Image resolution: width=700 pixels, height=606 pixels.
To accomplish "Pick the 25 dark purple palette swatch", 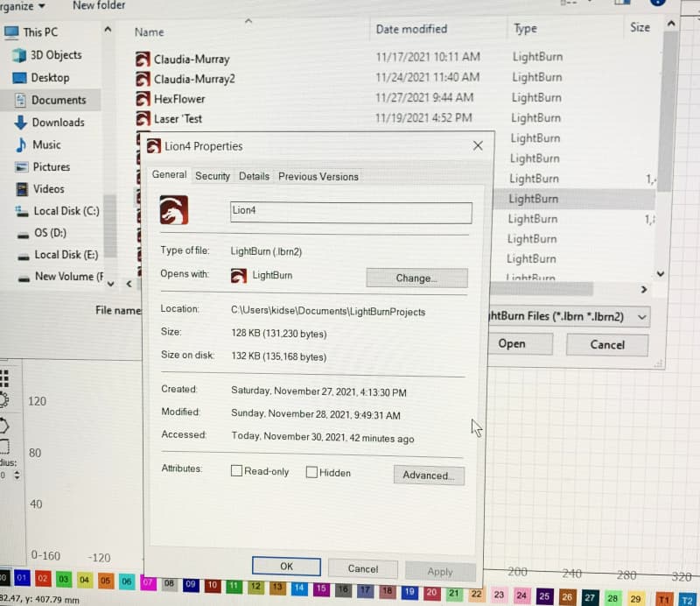I will (543, 596).
